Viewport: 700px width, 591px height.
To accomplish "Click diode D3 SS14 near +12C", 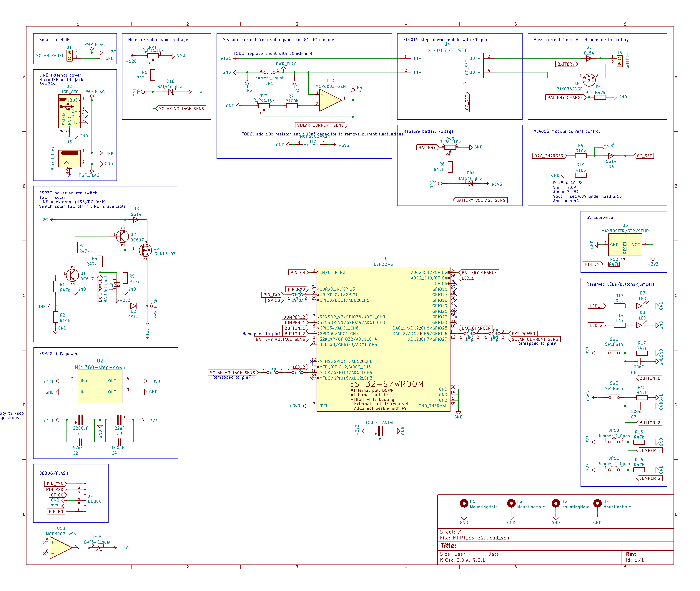I will (136, 220).
